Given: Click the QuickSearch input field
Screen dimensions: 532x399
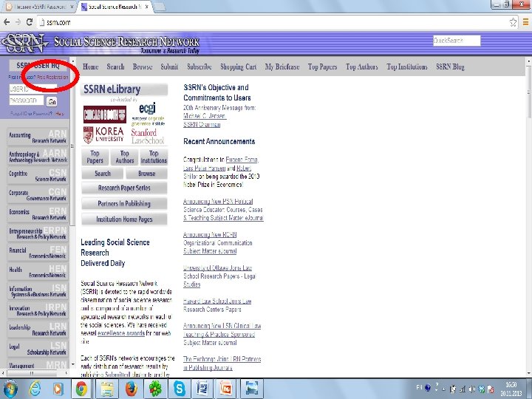Looking at the screenshot, I should (457, 41).
